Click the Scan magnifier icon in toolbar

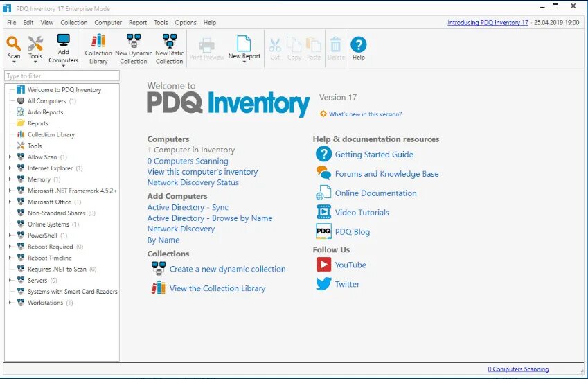(13, 44)
